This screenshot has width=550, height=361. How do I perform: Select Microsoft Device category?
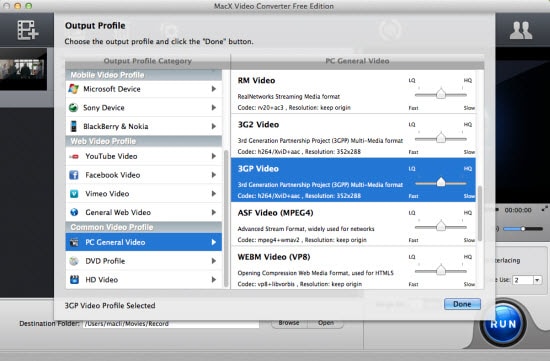(x=144, y=89)
